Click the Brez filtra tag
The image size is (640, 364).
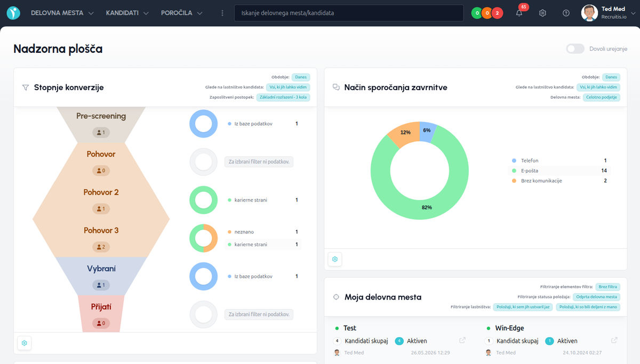click(x=607, y=287)
